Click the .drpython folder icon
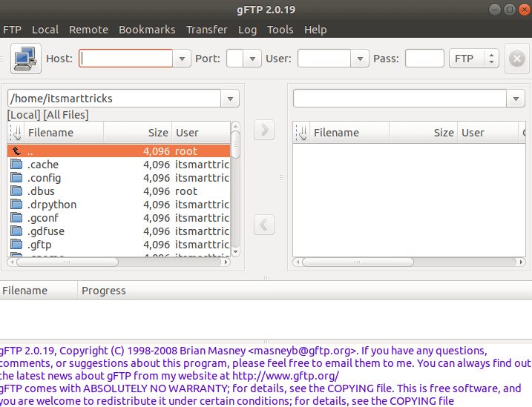 click(x=16, y=205)
